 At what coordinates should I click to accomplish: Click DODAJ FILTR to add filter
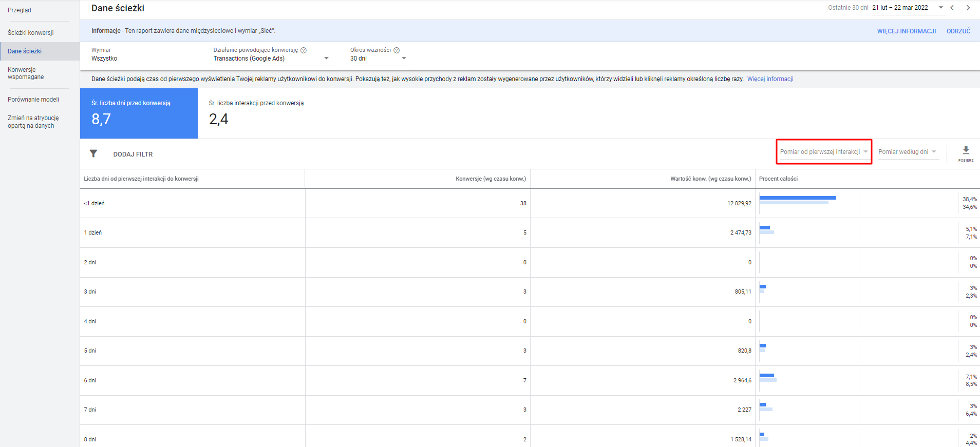tap(133, 154)
